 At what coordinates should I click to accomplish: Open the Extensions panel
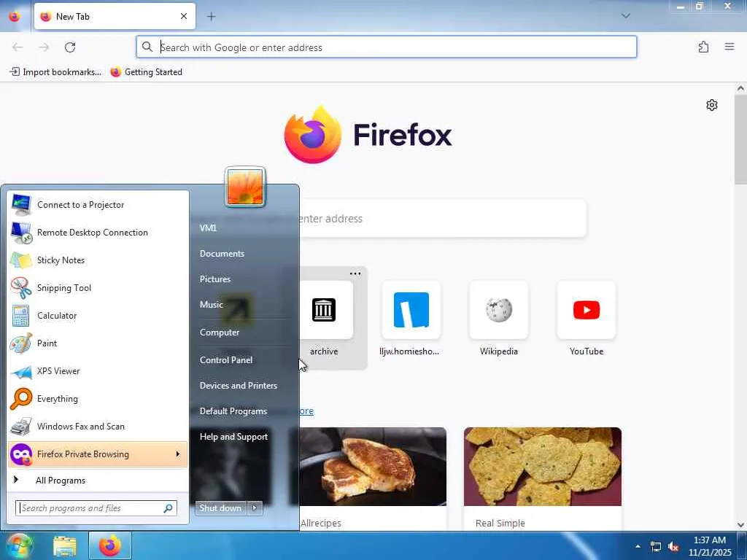704,47
